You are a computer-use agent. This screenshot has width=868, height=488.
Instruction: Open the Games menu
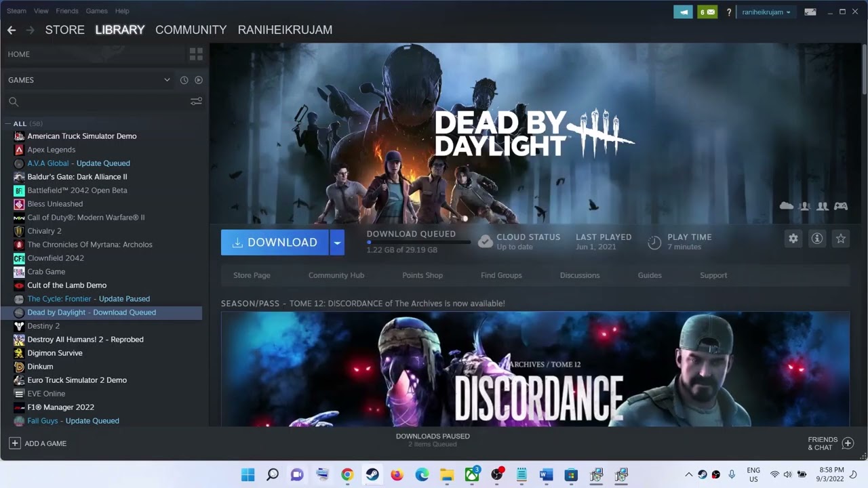tap(97, 11)
